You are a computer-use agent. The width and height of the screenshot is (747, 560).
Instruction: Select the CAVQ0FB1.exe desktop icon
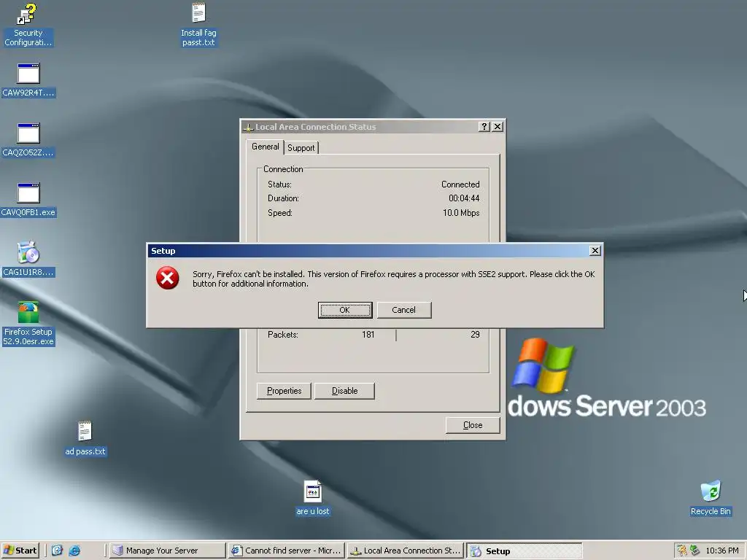(x=28, y=200)
